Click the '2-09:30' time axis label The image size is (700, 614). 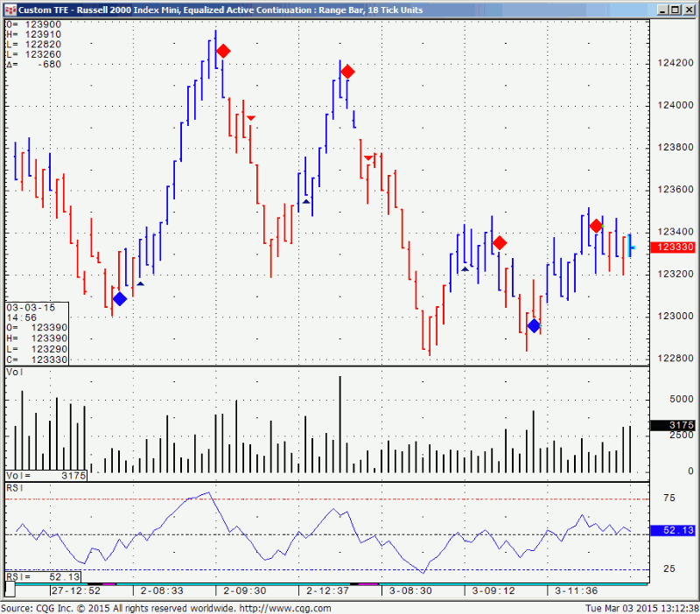[x=245, y=590]
